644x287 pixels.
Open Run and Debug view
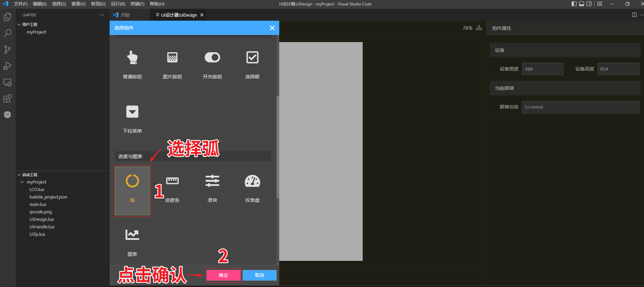point(7,66)
